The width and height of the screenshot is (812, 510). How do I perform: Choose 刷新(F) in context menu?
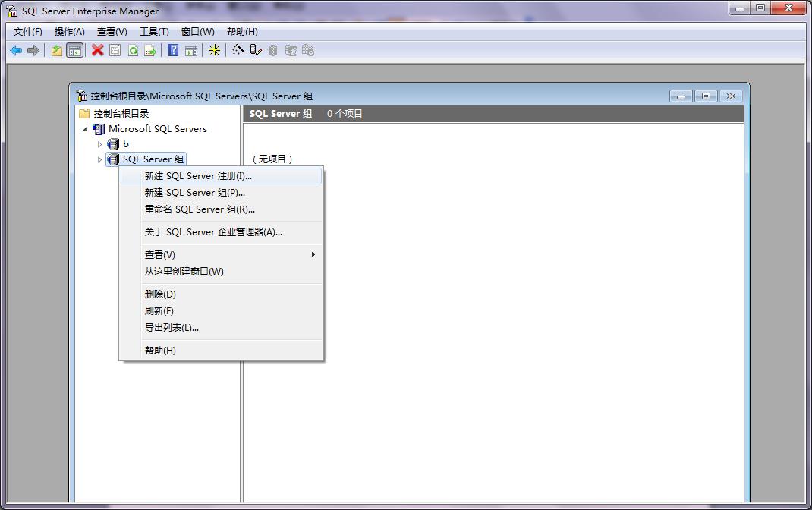(221, 310)
